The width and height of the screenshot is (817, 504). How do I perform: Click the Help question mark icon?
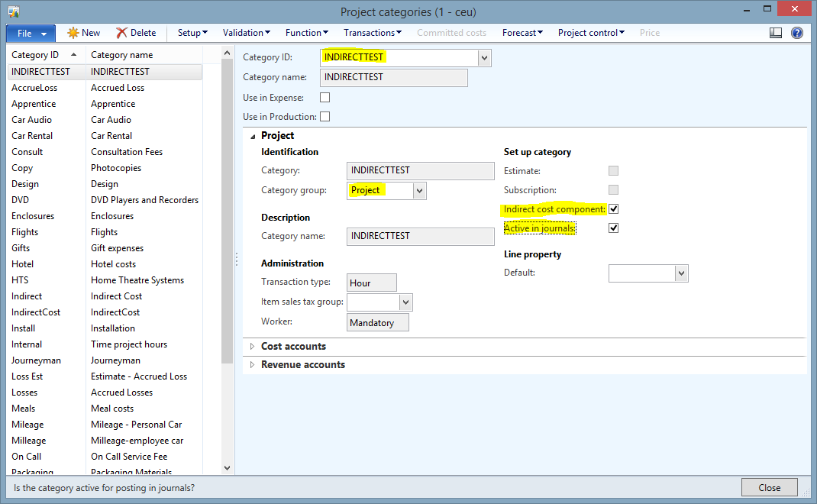[797, 33]
